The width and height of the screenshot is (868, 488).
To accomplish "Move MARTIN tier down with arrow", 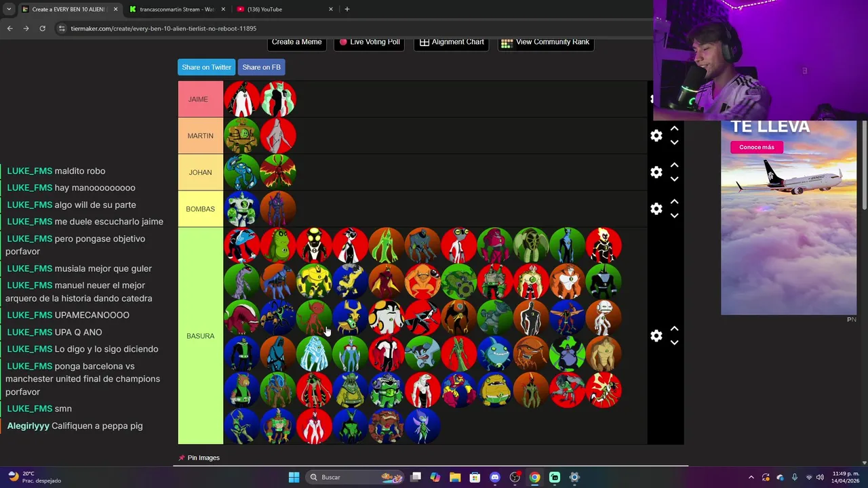I will tap(674, 142).
